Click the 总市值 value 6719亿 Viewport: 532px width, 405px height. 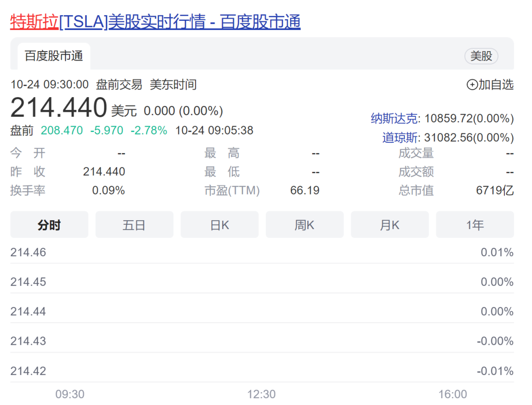[495, 191]
